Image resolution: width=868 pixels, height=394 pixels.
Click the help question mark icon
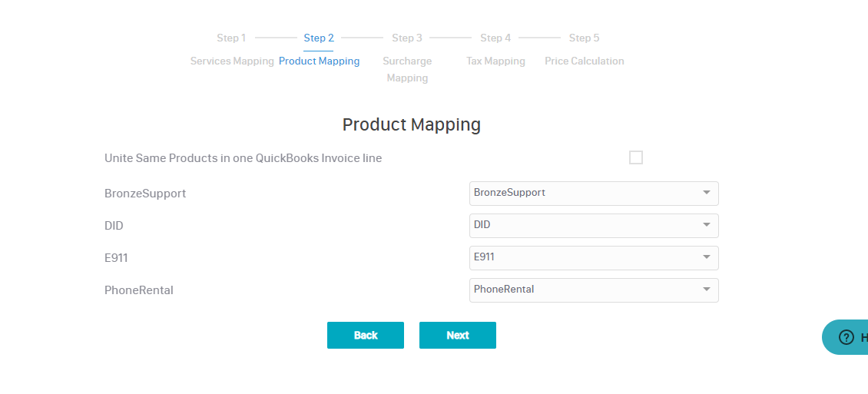click(x=846, y=337)
